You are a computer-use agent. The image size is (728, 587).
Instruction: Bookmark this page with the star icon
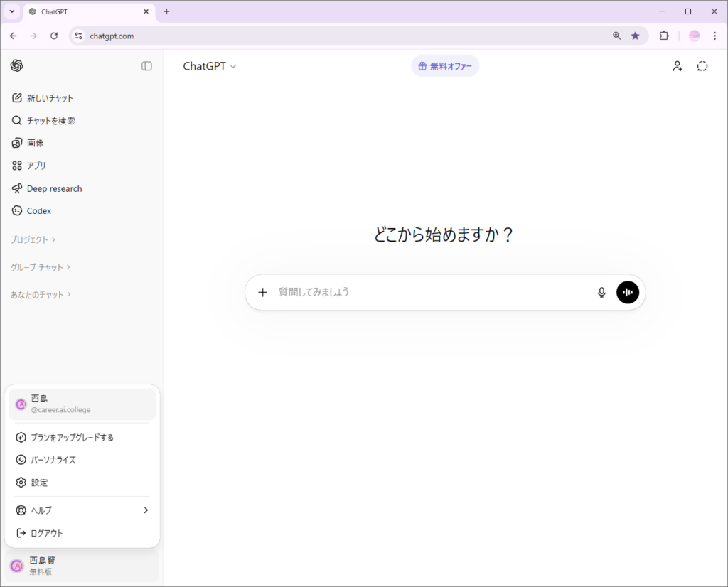click(x=635, y=36)
